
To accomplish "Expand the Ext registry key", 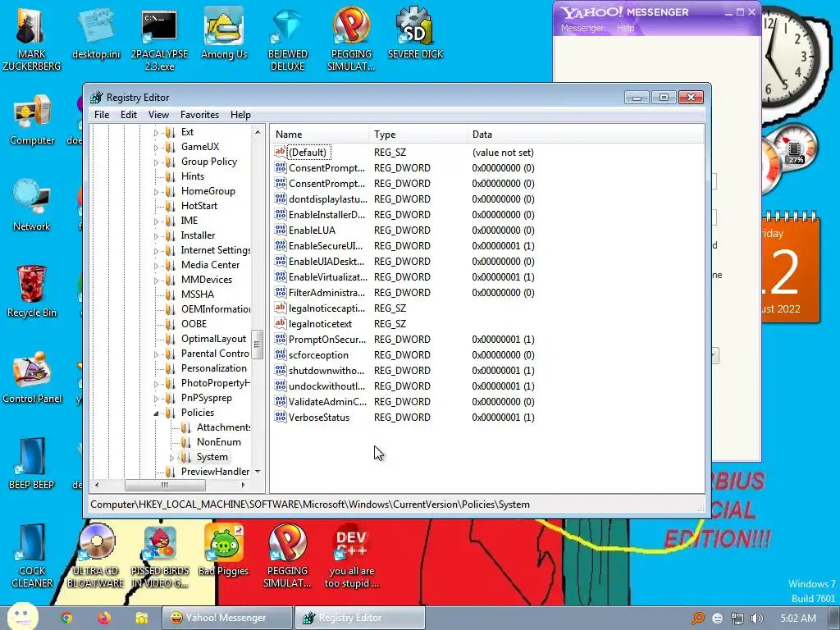I will [x=156, y=132].
